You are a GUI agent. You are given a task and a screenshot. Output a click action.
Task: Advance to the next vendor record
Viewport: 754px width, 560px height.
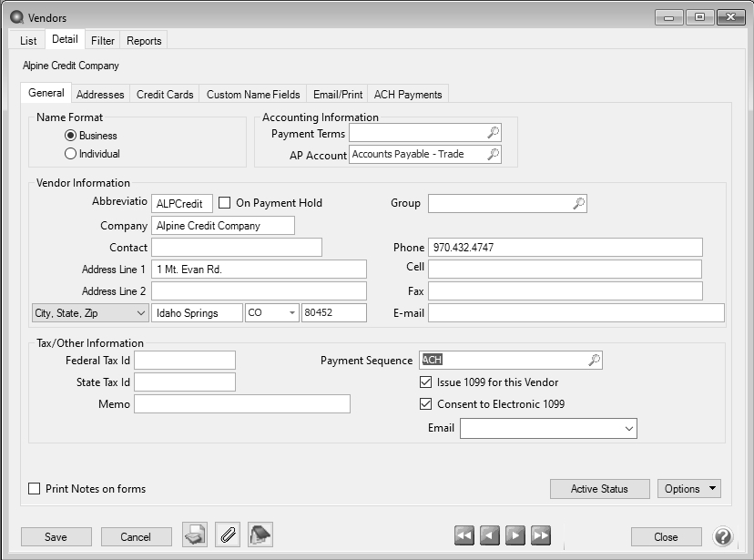(x=515, y=536)
